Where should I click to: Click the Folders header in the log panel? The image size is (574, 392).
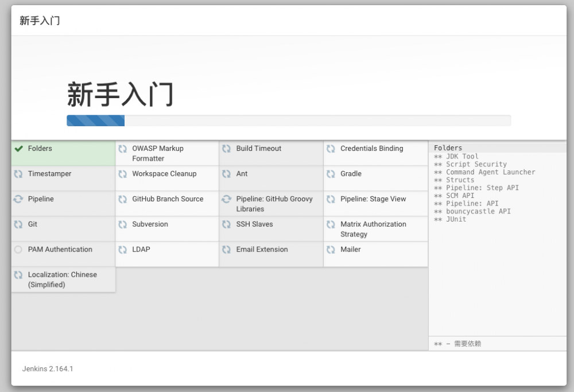pos(447,148)
